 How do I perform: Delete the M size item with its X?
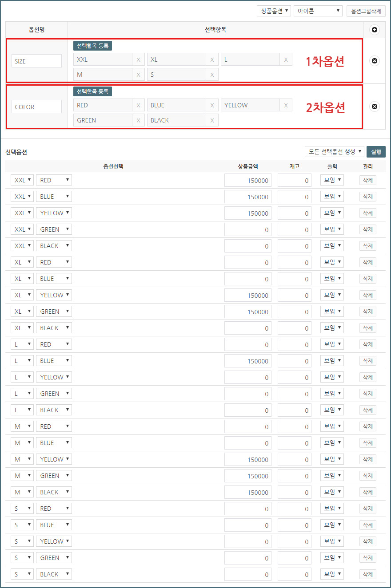point(138,75)
